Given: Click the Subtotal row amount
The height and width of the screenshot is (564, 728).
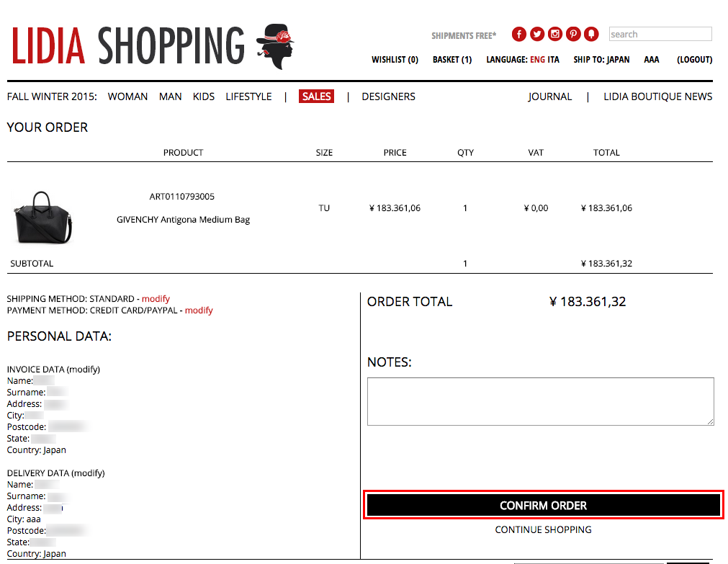Looking at the screenshot, I should pyautogui.click(x=606, y=264).
